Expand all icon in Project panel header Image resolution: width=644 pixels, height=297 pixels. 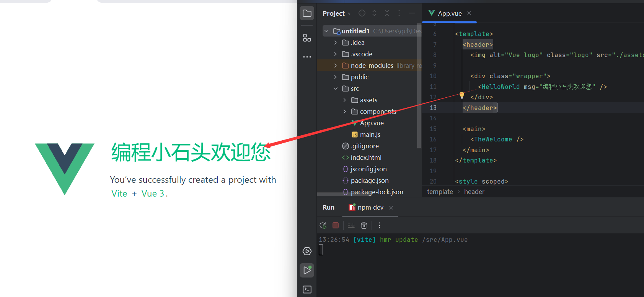click(374, 13)
